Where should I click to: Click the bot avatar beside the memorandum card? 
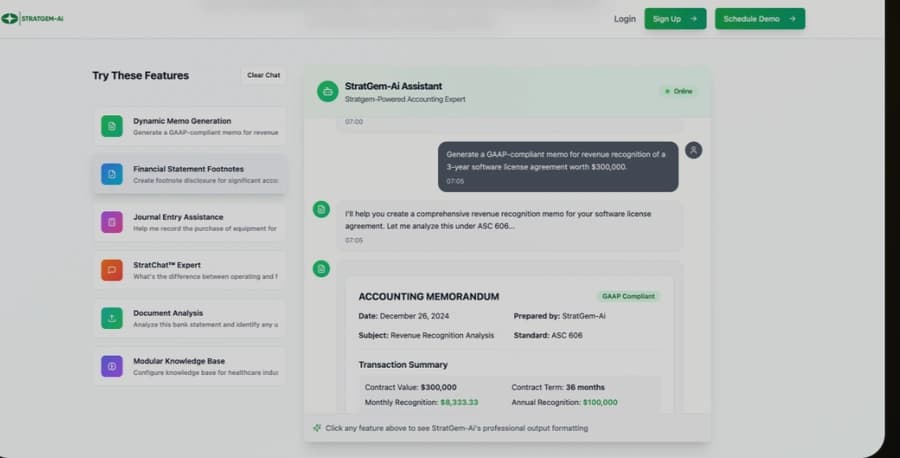click(321, 269)
